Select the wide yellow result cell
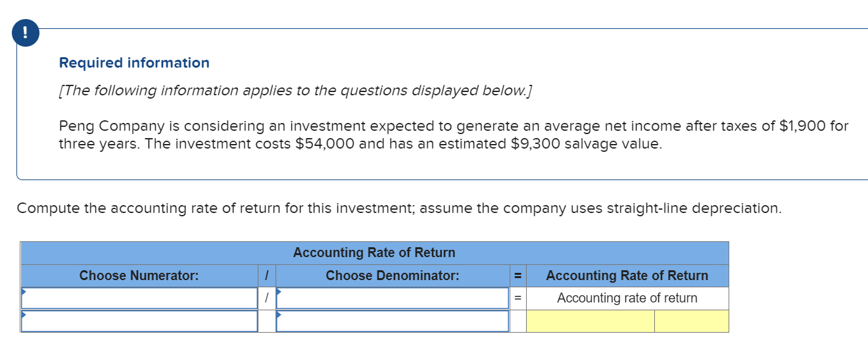Image resolution: width=868 pixels, height=357 pixels. point(590,321)
